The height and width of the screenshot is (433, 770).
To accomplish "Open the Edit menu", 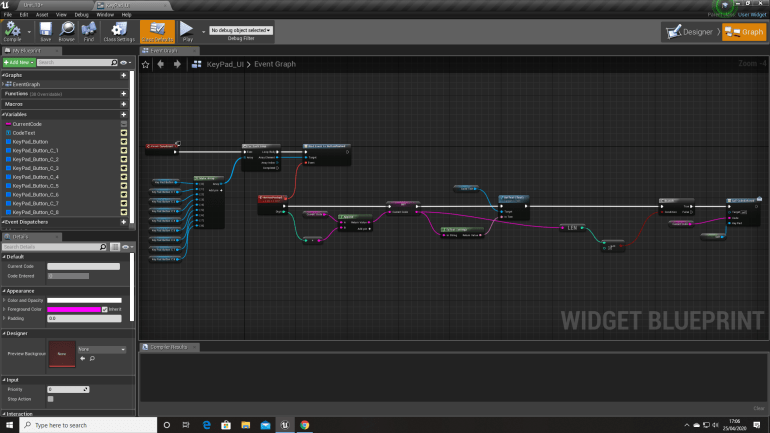I will (24, 15).
